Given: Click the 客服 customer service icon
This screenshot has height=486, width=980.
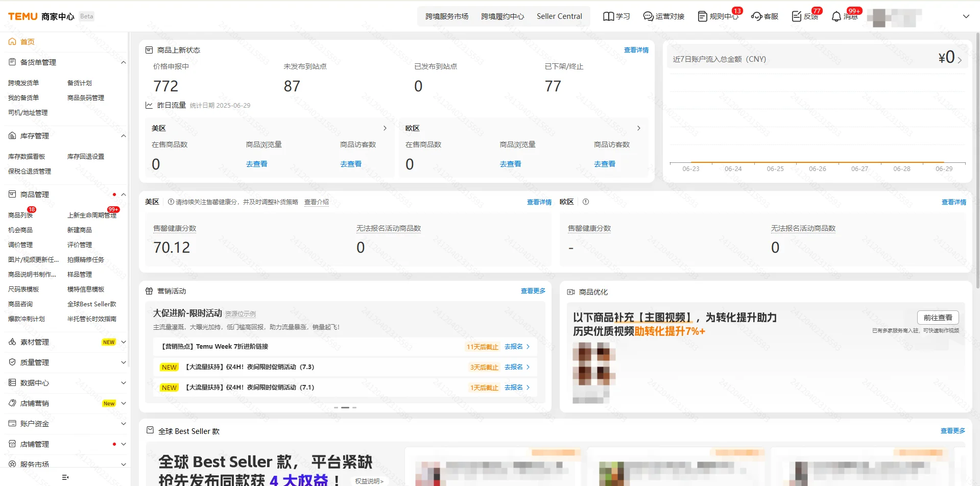Looking at the screenshot, I should 757,16.
